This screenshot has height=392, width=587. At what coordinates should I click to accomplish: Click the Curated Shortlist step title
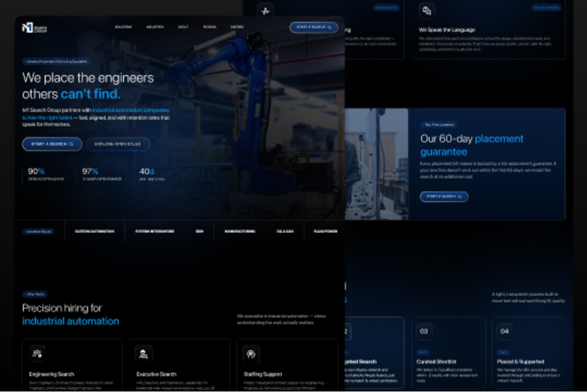[x=436, y=362]
